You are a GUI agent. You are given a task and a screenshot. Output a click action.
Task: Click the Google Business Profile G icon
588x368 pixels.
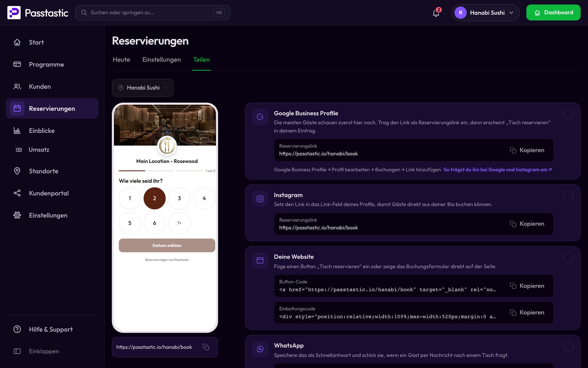coord(260,117)
